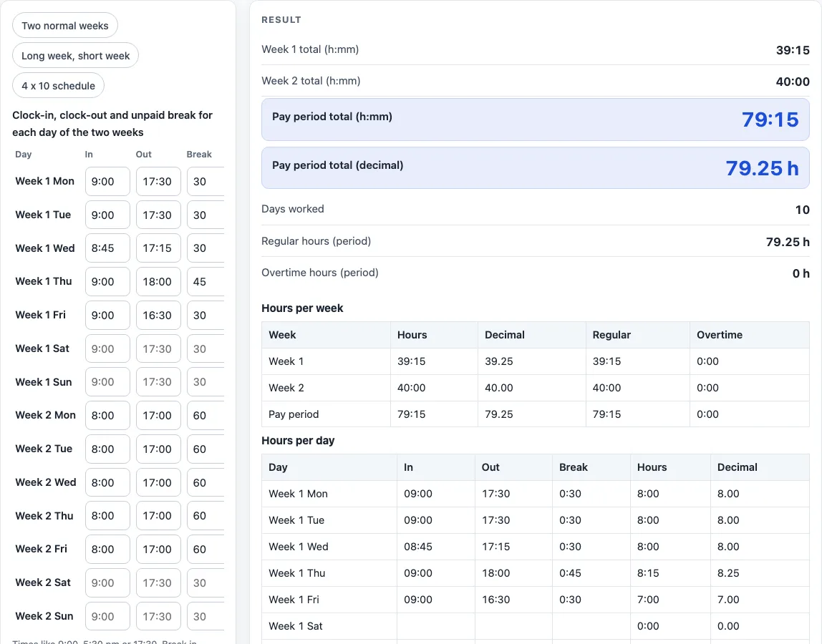Screen dimensions: 822x644
Task: Click Week 2 Fri Out field
Action: [x=158, y=549]
